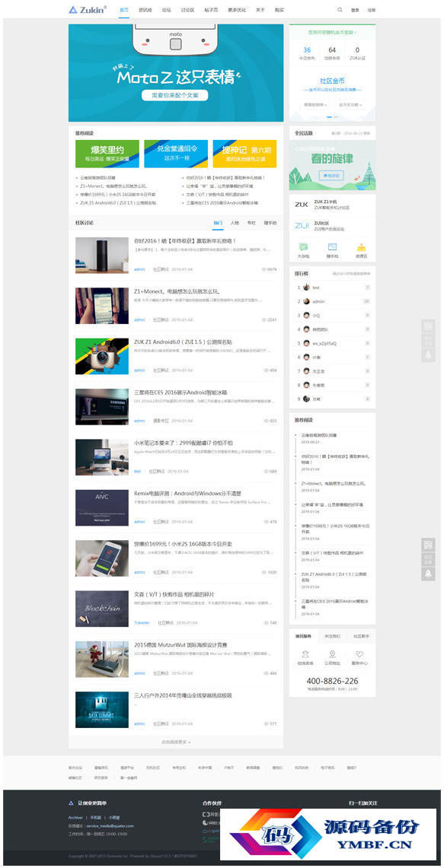The image size is (444, 868).
Task: Select the 便民服务 sidebar tab
Action: point(303,637)
